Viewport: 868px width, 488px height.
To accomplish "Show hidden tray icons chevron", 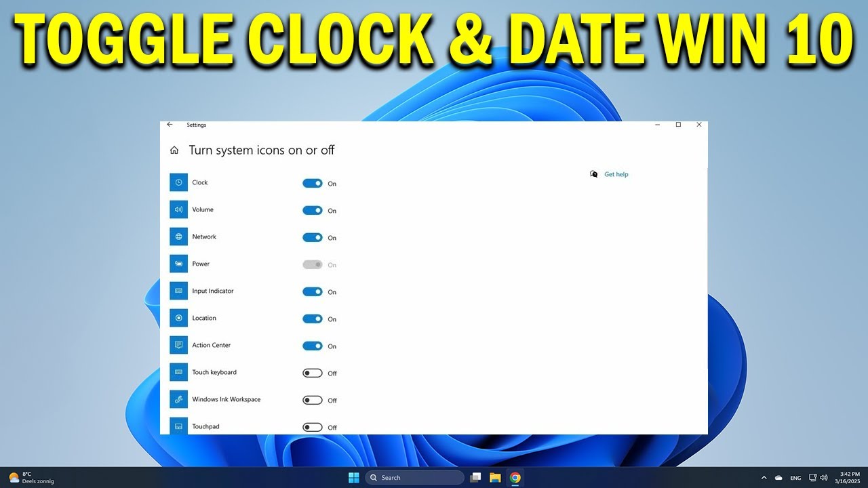I will coord(764,478).
